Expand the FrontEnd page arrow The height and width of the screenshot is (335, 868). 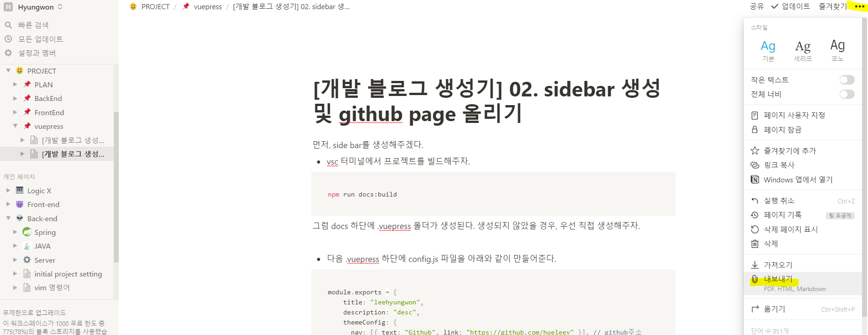[x=15, y=112]
